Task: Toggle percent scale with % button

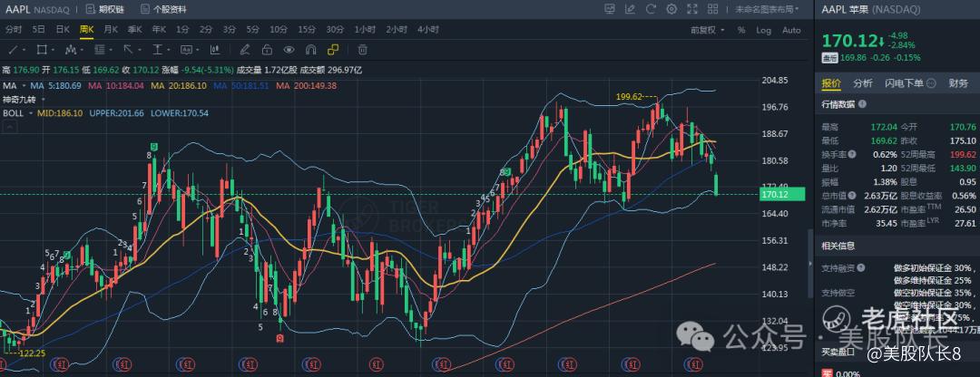Action: (741, 30)
